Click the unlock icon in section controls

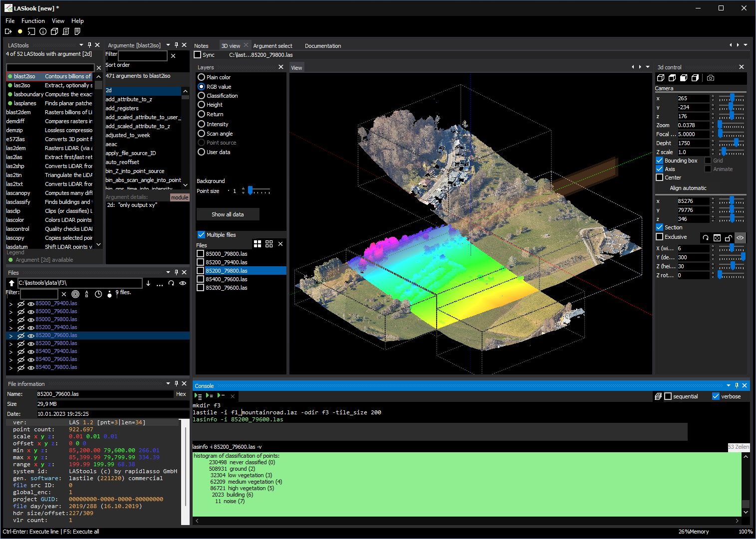(x=729, y=238)
